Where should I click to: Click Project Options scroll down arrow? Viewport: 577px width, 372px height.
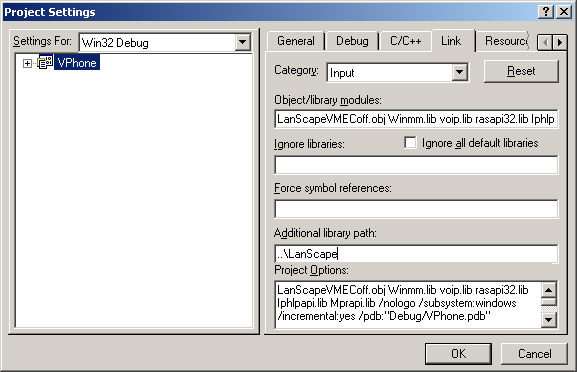tap(548, 319)
